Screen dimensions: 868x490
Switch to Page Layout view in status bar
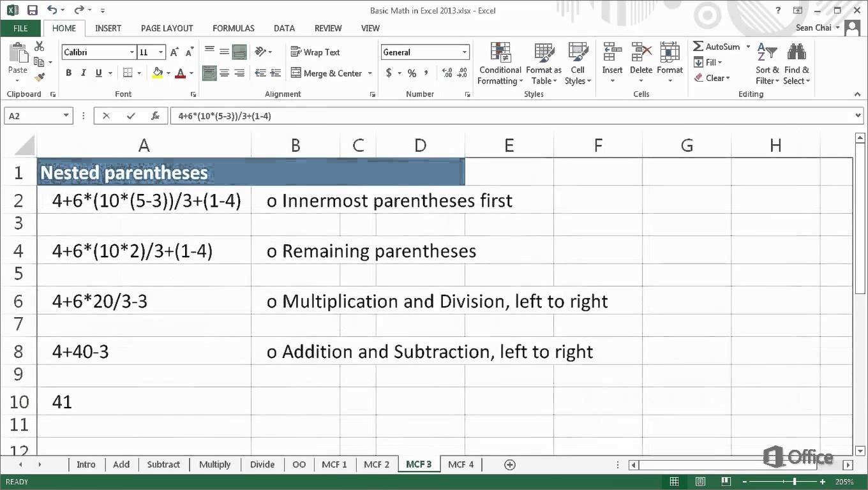[x=700, y=482]
